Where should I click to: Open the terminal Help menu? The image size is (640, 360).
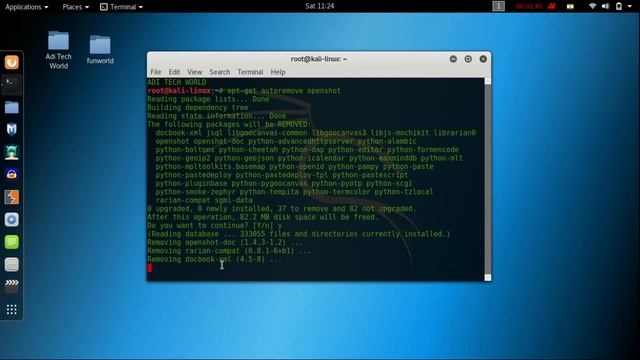(278, 72)
